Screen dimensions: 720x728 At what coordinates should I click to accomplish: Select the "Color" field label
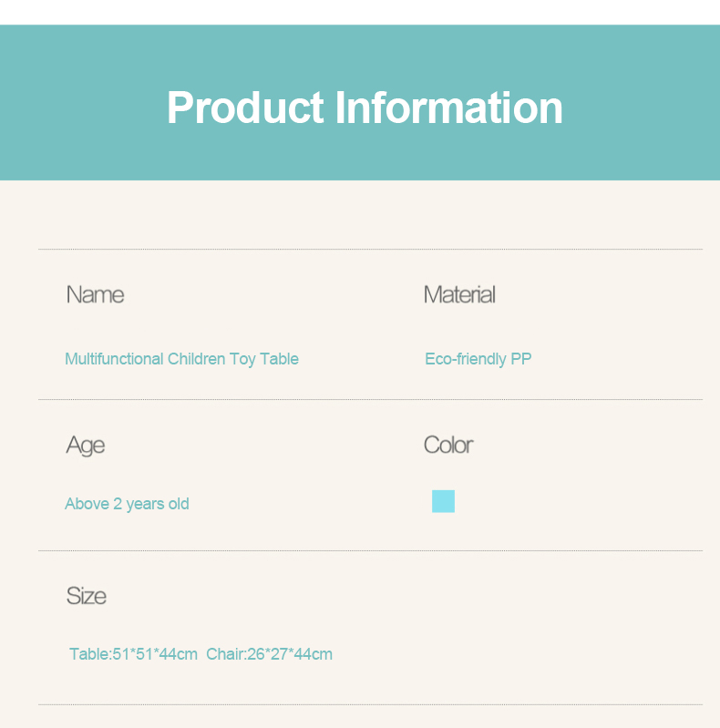(x=448, y=445)
